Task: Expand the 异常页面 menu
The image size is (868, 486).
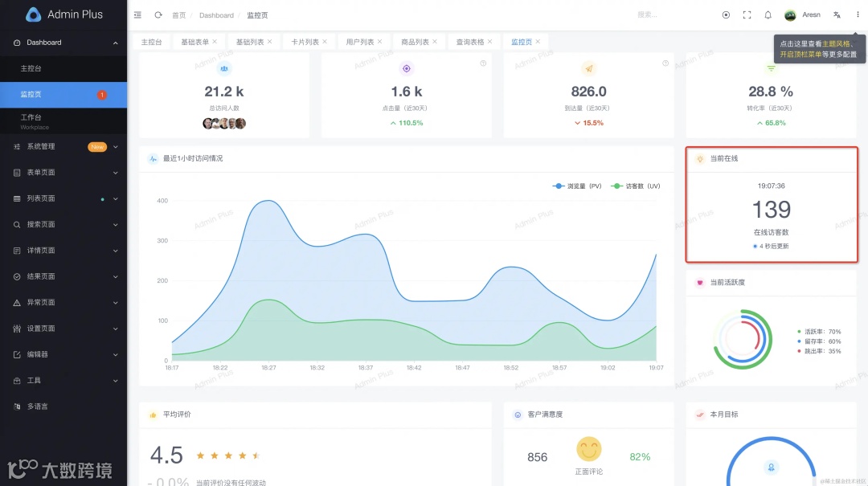Action: pyautogui.click(x=63, y=303)
